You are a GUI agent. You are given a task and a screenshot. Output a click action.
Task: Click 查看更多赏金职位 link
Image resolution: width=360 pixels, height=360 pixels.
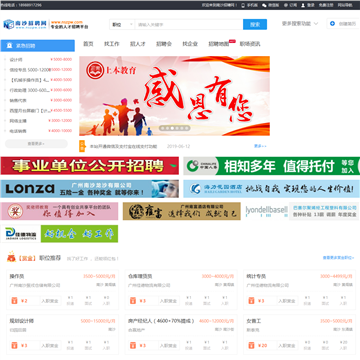338,258
